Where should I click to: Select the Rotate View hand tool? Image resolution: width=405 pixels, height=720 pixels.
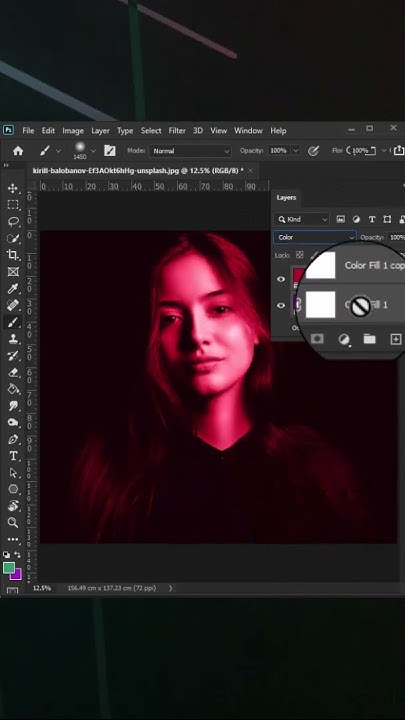click(13, 506)
